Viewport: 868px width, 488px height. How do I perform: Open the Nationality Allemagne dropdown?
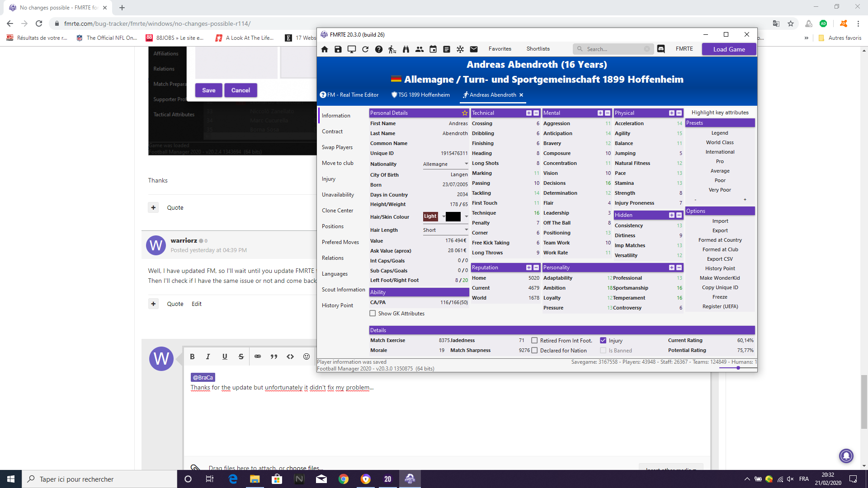tap(445, 164)
